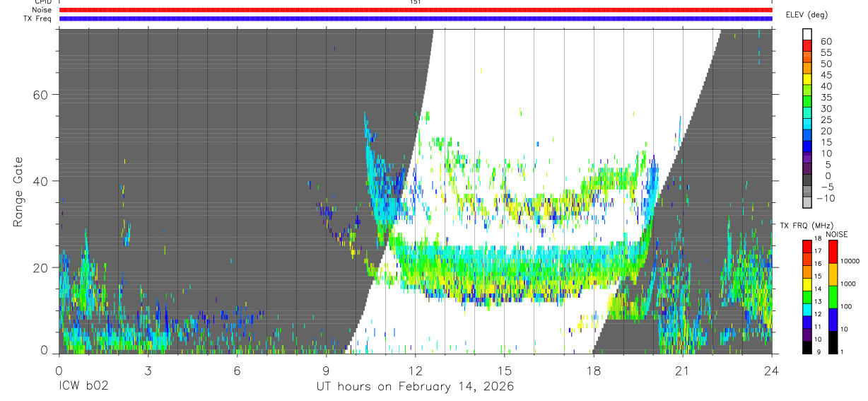Click the 100 label on NOISE scale

pyautogui.click(x=846, y=306)
